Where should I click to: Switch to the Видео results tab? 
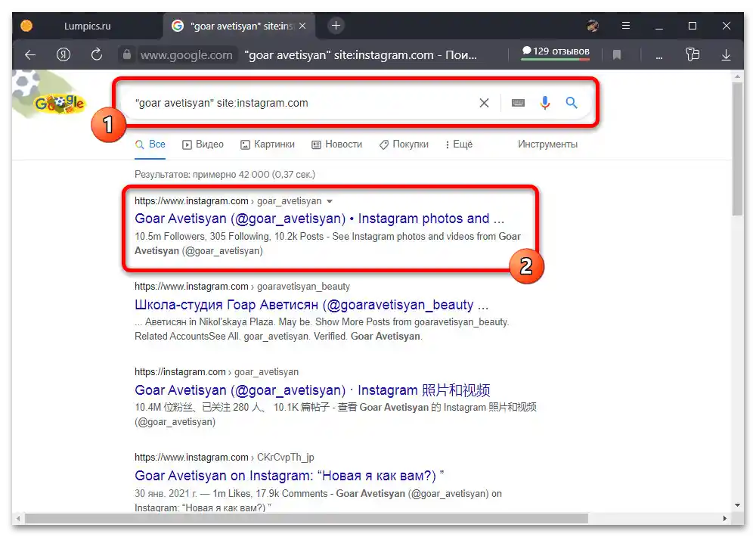203,144
